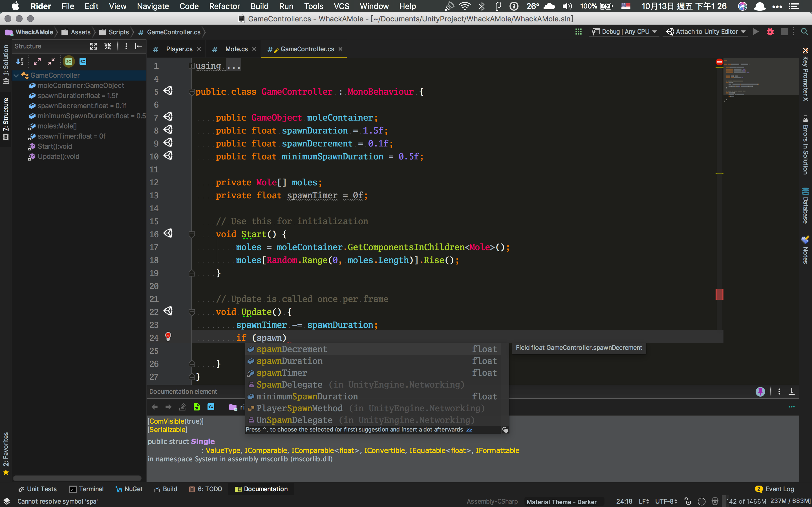Toggle autoscroll from source in Structure

pos(83,61)
